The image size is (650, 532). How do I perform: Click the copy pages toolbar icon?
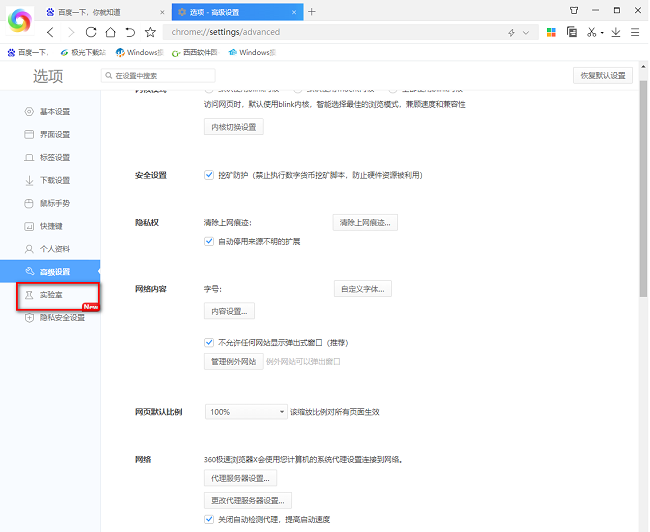click(572, 32)
